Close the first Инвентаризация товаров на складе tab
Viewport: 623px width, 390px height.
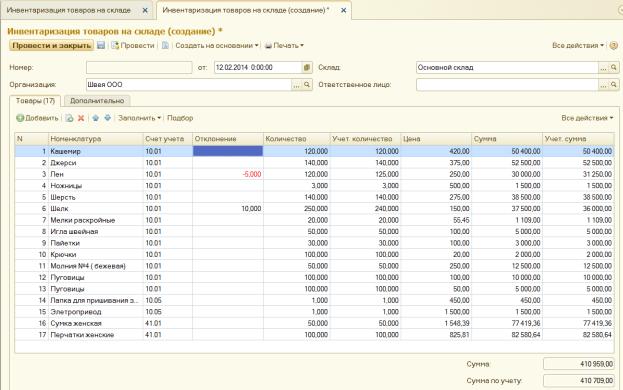coord(145,10)
